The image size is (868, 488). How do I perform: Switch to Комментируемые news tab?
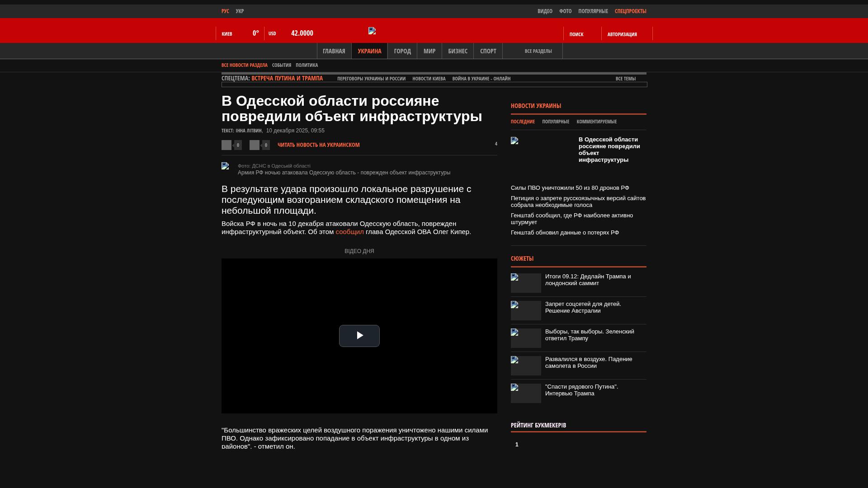(596, 122)
